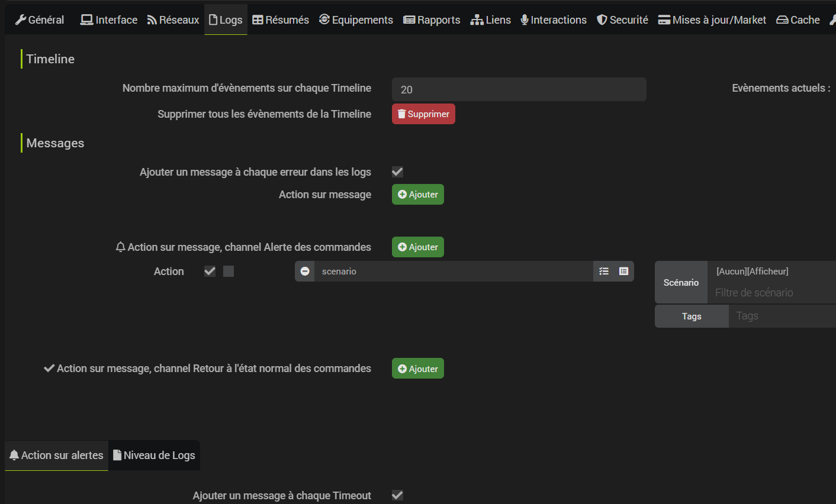The image size is (836, 504).
Task: Remove the scenario action with minus icon
Action: click(305, 271)
